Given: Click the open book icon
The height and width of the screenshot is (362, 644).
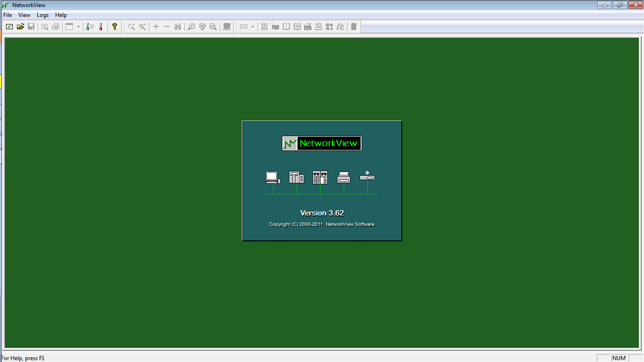Looking at the screenshot, I should (286, 27).
